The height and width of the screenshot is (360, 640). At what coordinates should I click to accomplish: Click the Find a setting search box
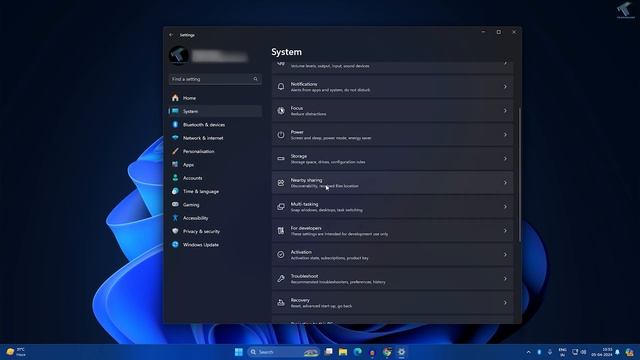tap(215, 79)
